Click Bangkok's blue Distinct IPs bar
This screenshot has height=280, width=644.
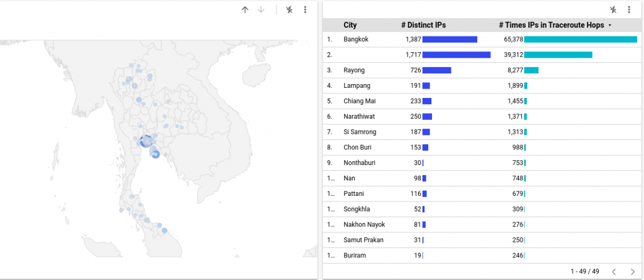(450, 40)
